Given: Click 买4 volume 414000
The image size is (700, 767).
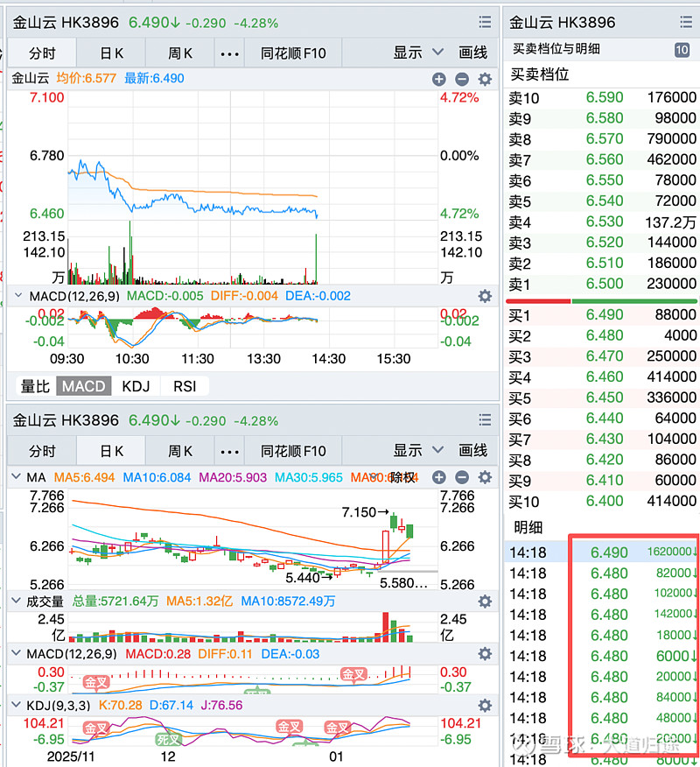Looking at the screenshot, I should pos(672,377).
